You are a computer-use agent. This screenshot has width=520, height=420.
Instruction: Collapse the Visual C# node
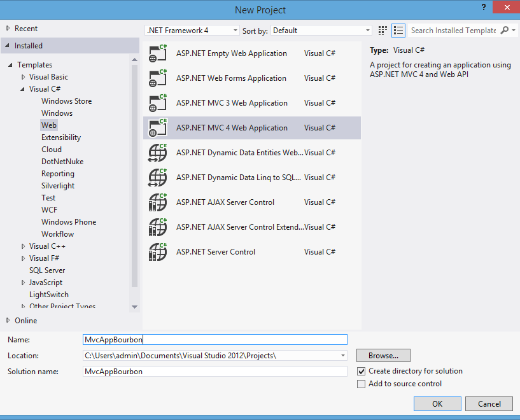(x=22, y=89)
